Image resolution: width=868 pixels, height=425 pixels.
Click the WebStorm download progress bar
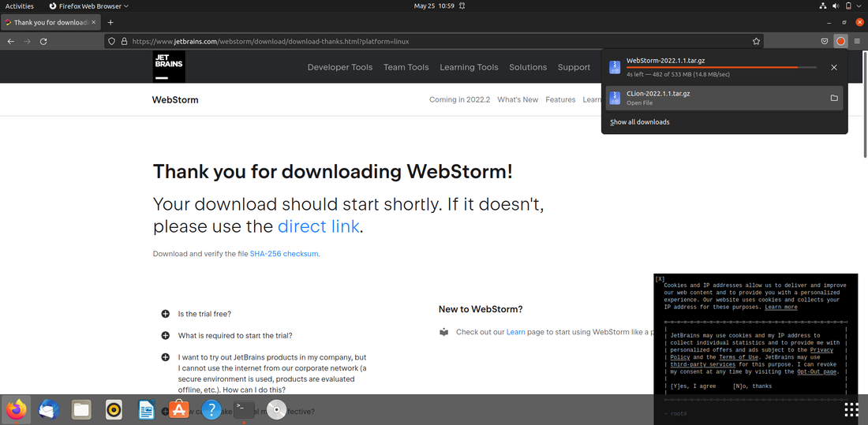coord(721,68)
